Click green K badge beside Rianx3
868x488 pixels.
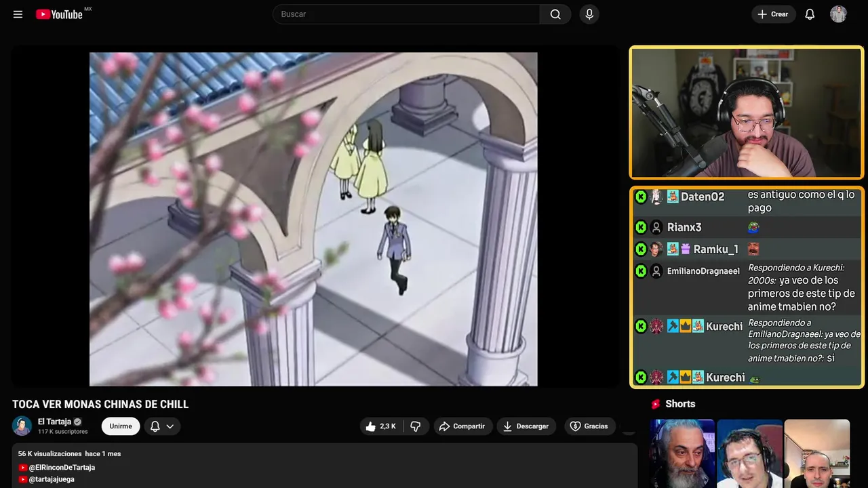click(x=641, y=228)
